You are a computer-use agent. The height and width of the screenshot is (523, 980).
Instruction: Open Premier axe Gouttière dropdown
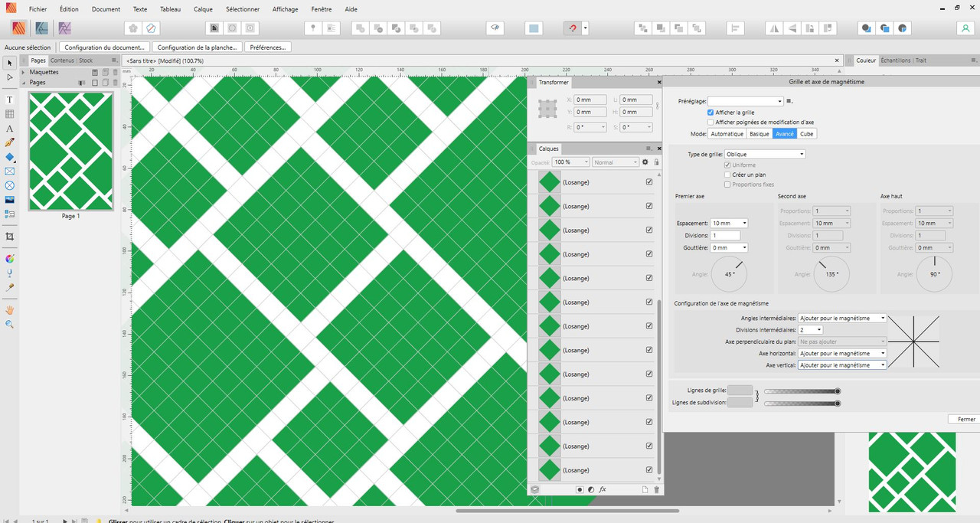(729, 247)
